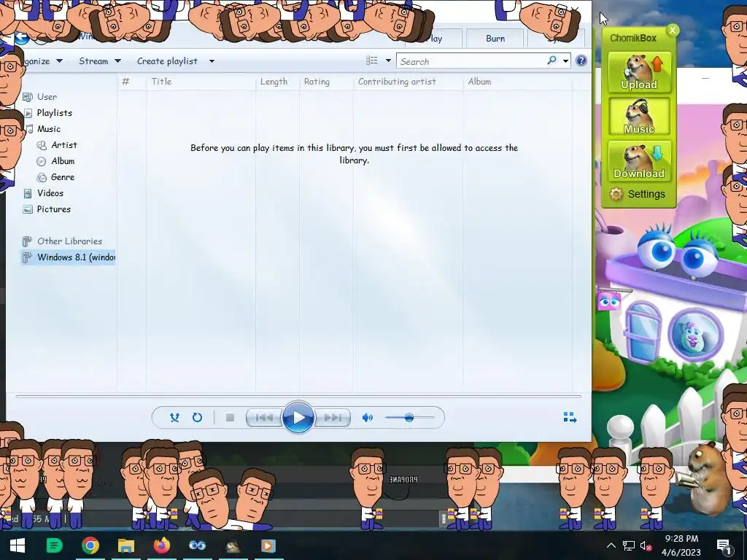Select User in the navigation pane
Image resolution: width=747 pixels, height=560 pixels.
click(47, 97)
